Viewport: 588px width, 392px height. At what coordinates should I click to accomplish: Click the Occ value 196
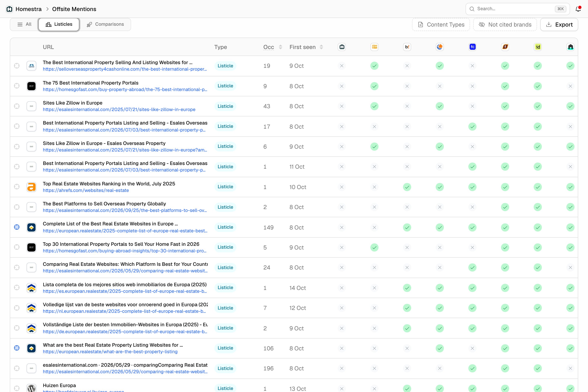[268, 368]
